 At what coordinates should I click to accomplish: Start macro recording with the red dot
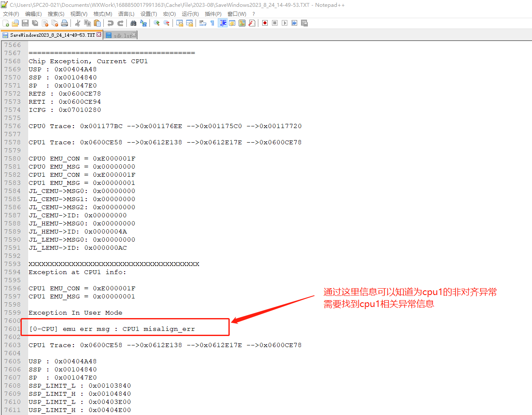[x=265, y=23]
